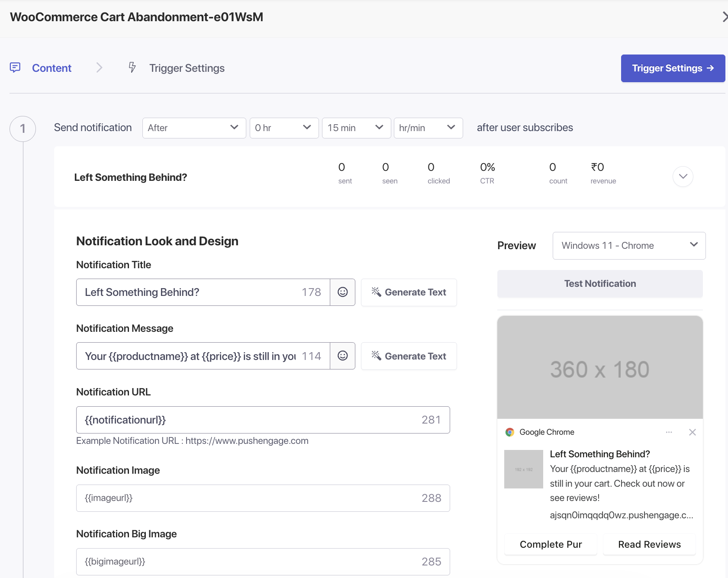Click the ajsqn0imqqdq0wz.pushengage.c... domain text

click(621, 515)
